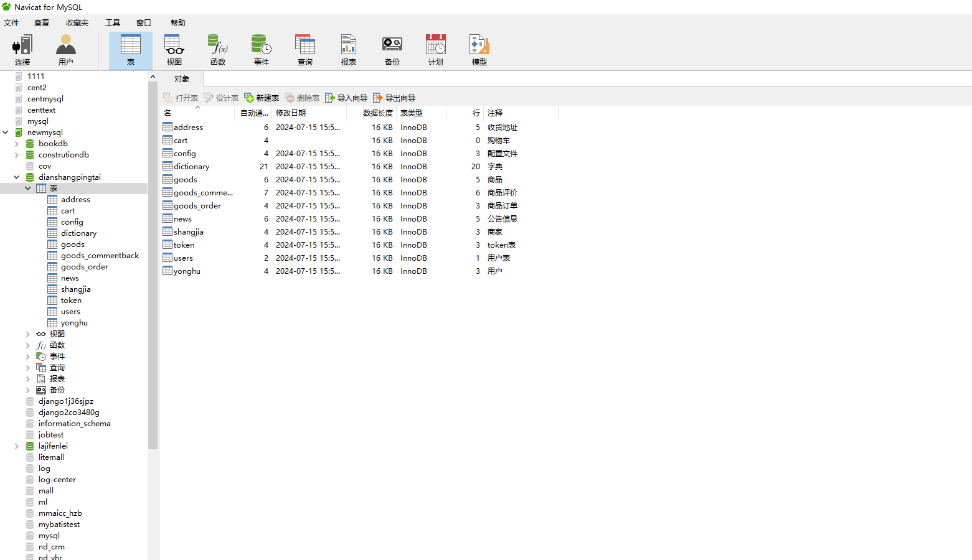Sort by the 修改日期 column header
The height and width of the screenshot is (560, 972).
309,113
